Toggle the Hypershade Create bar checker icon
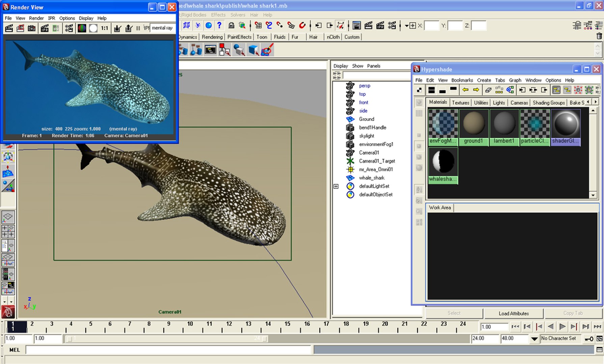Image resolution: width=604 pixels, height=364 pixels. [419, 90]
